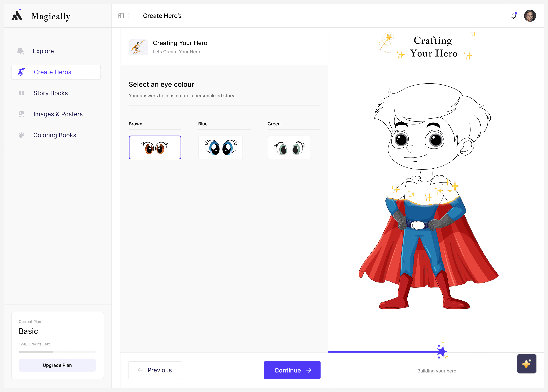Click the Story Books book icon
Viewport: 548px width, 392px height.
pyautogui.click(x=21, y=93)
